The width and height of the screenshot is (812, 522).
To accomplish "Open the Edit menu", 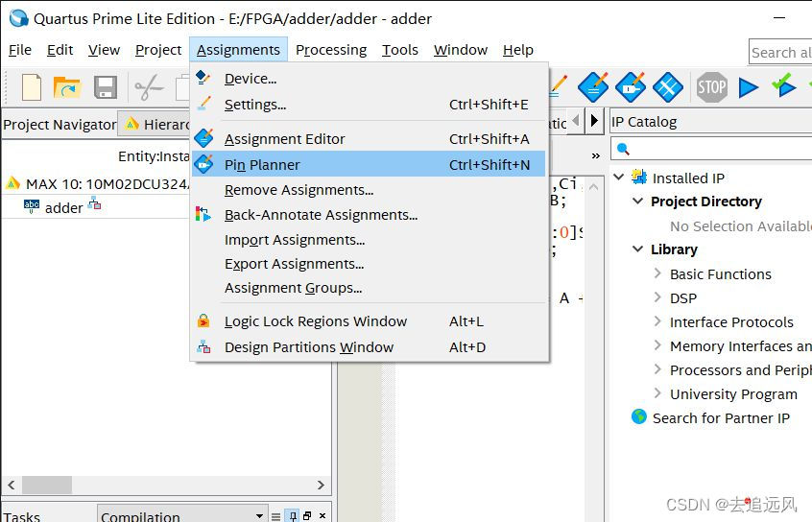I will tap(60, 50).
